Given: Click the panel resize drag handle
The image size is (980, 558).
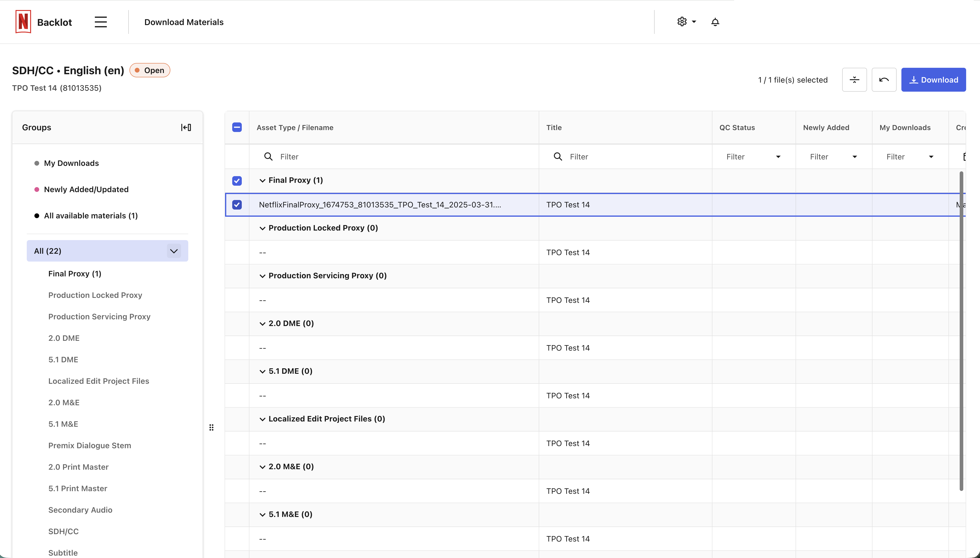Looking at the screenshot, I should (211, 427).
